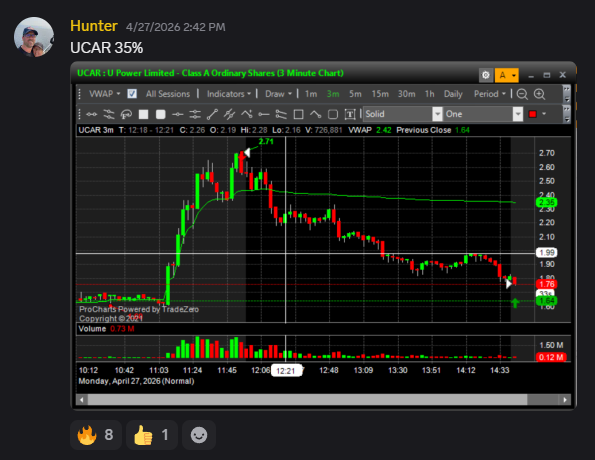This screenshot has height=460, width=595.
Task: Switch to 1h timeframe
Action: point(429,94)
